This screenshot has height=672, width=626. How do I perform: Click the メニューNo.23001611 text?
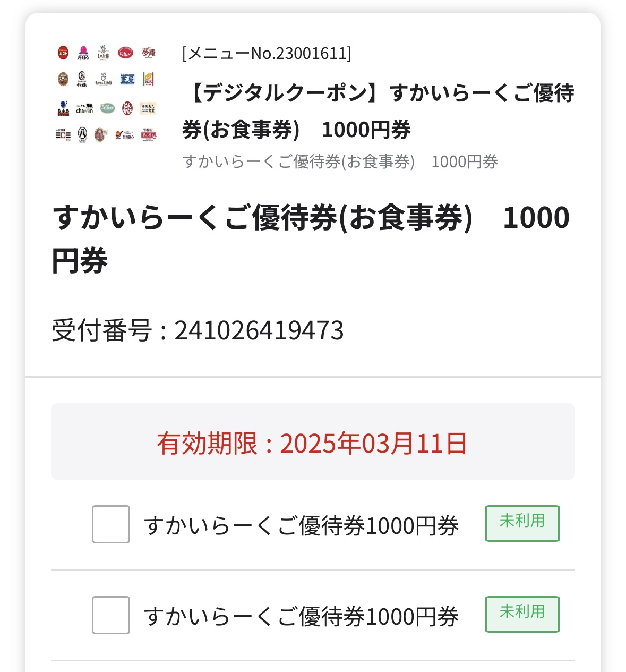tap(267, 53)
